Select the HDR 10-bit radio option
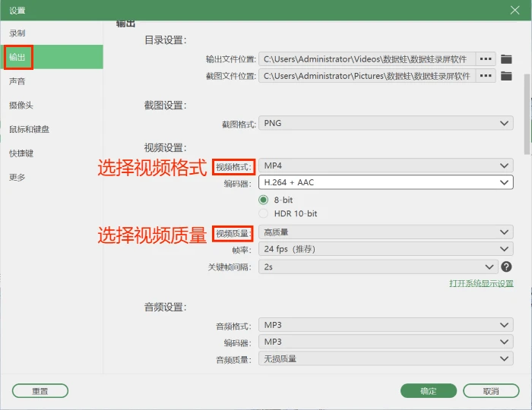This screenshot has height=410, width=532. [x=263, y=213]
